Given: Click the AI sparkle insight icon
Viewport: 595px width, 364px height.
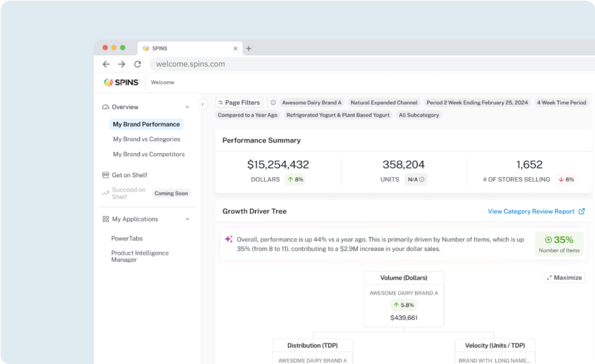Looking at the screenshot, I should click(228, 239).
